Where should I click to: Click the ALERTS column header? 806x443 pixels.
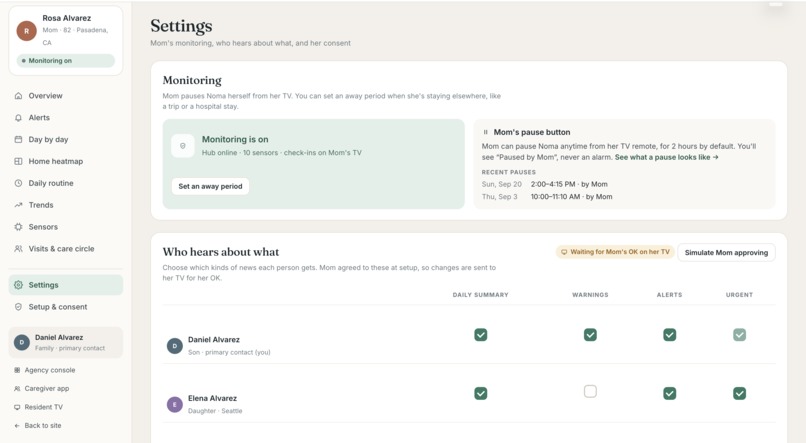tap(669, 295)
